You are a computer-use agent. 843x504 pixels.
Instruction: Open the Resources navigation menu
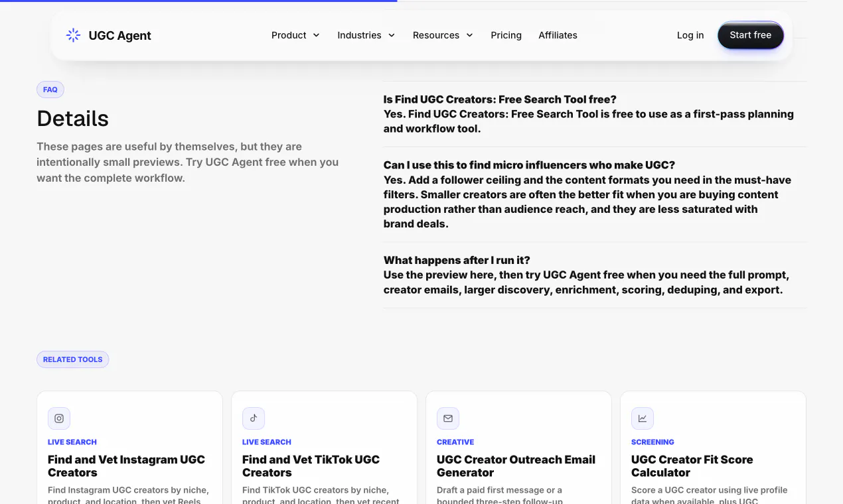(x=443, y=35)
